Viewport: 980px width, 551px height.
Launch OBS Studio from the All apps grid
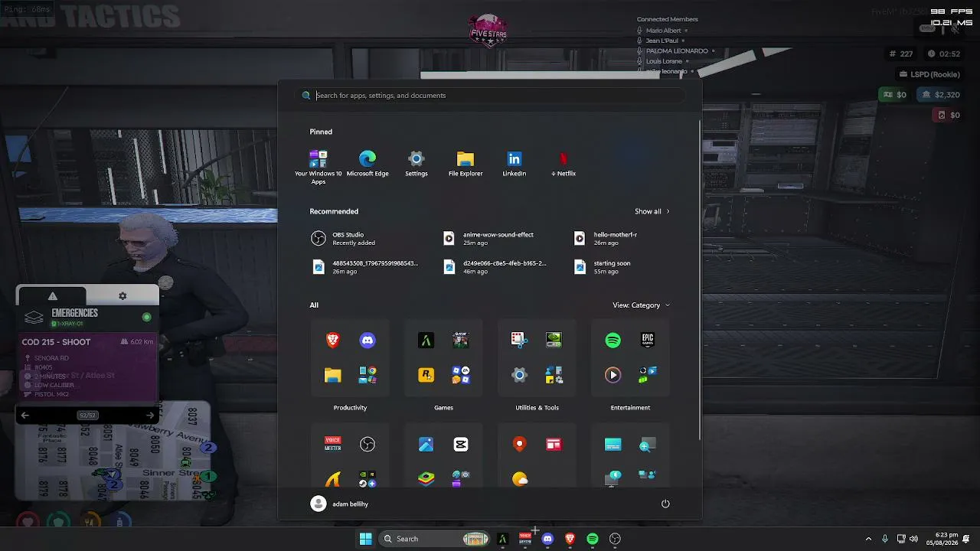point(368,445)
